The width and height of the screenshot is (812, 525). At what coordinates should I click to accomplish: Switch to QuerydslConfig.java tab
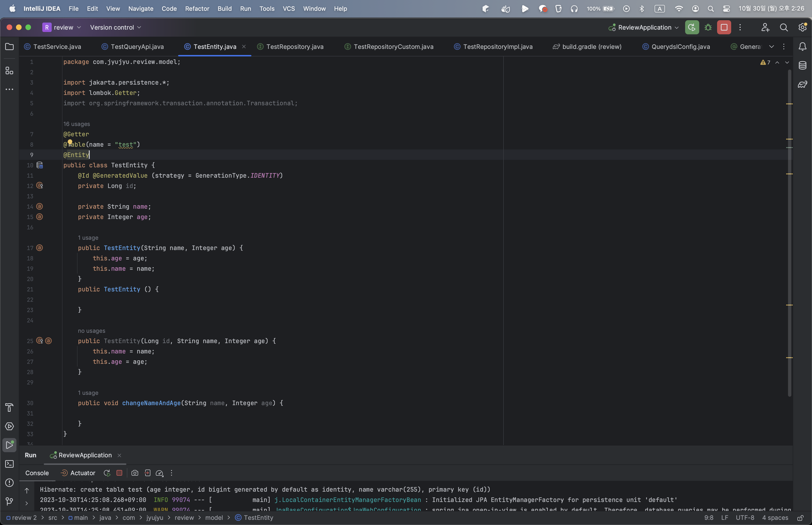(676, 47)
